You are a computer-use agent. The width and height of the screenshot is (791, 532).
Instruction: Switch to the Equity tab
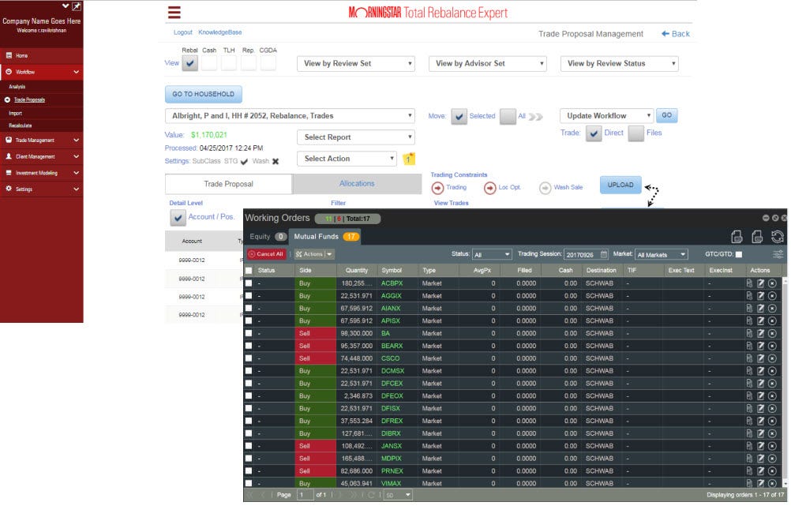(268, 237)
